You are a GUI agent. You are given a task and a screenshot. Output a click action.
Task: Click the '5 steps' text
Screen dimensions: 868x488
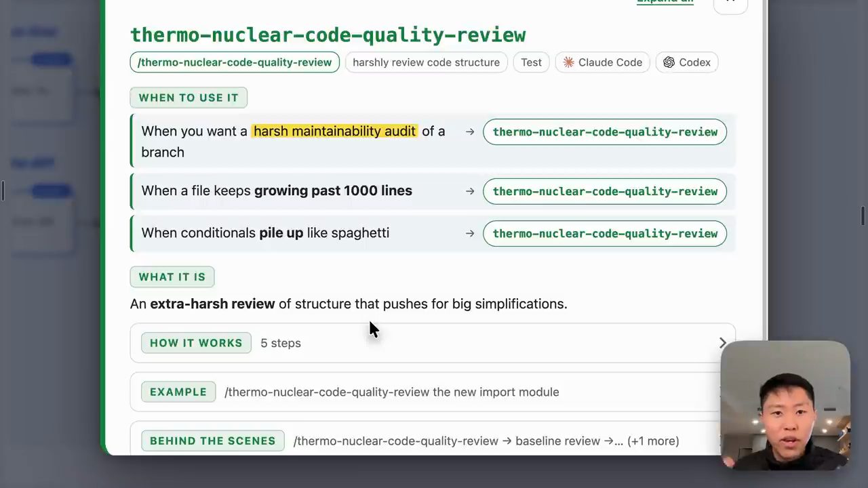(x=281, y=343)
